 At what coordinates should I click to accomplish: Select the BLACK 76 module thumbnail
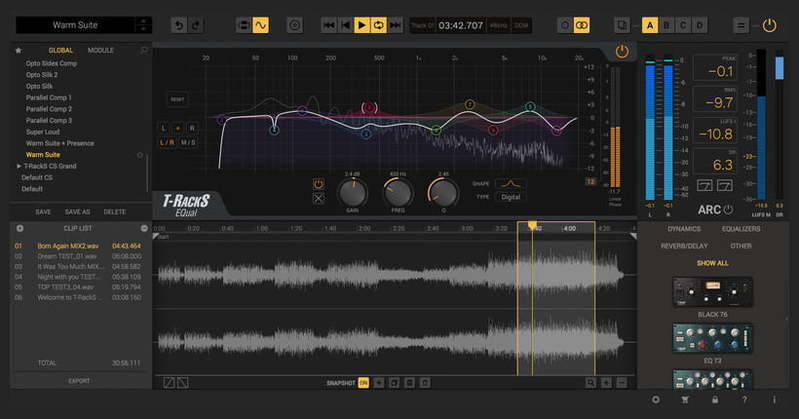pyautogui.click(x=712, y=290)
